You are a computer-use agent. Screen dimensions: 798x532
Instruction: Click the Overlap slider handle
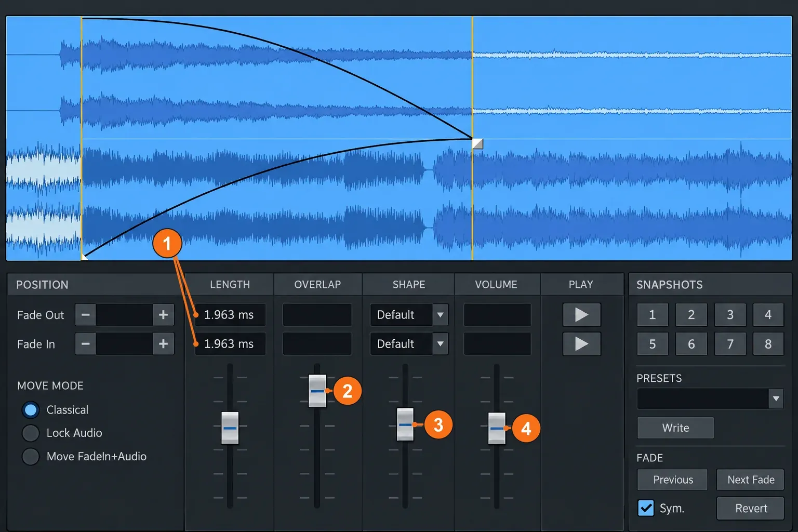pos(317,391)
